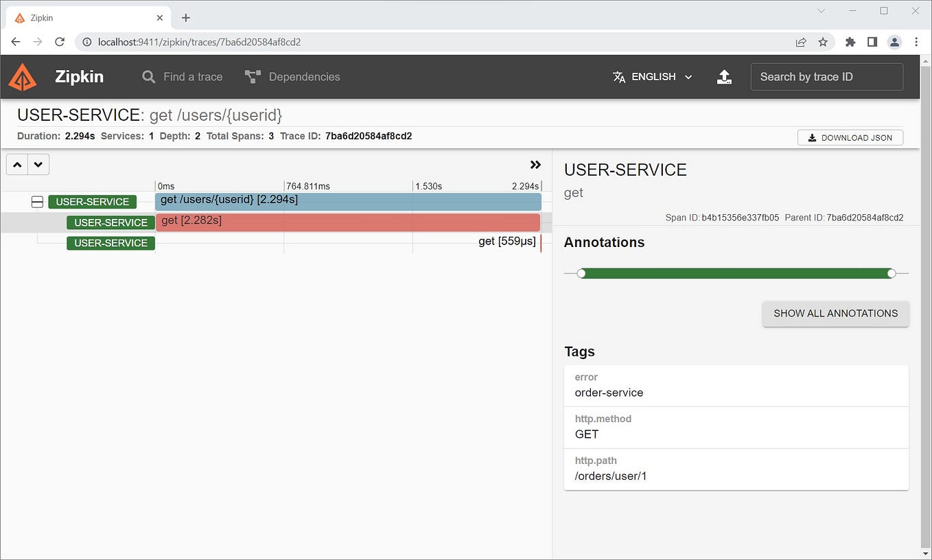932x560 pixels.
Task: Click SHOW ALL ANNOTATIONS
Action: pyautogui.click(x=835, y=314)
